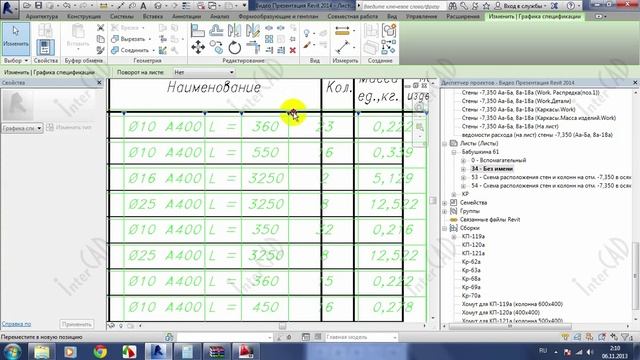Open the Конструкция ribbon tab
This screenshot has height=360, width=640.
click(x=84, y=17)
